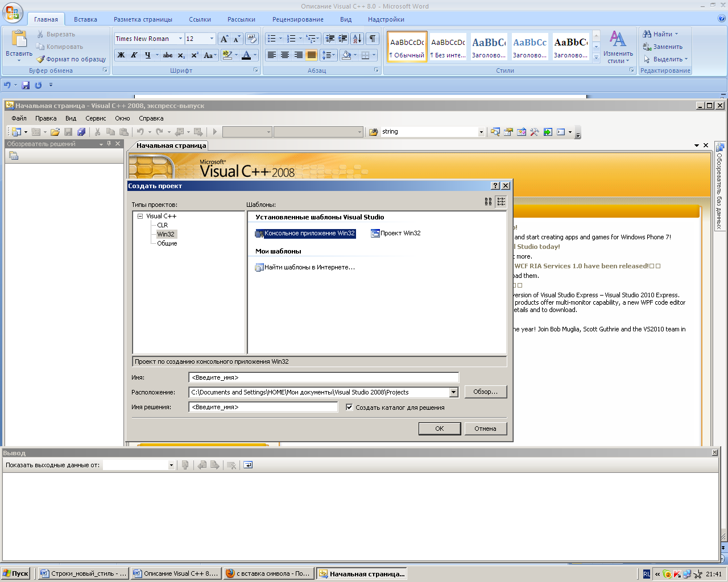Click the bulleted list icon

(x=272, y=39)
